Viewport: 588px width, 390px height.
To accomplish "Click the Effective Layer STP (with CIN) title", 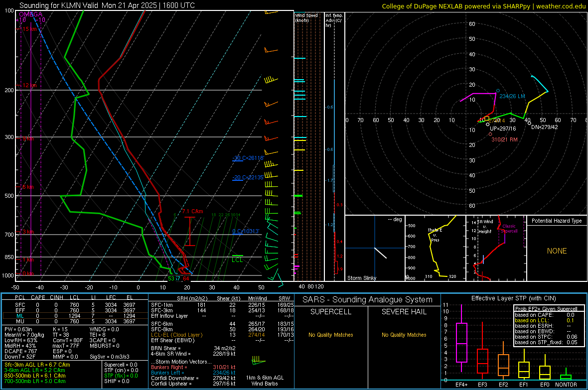I will pos(513,298).
